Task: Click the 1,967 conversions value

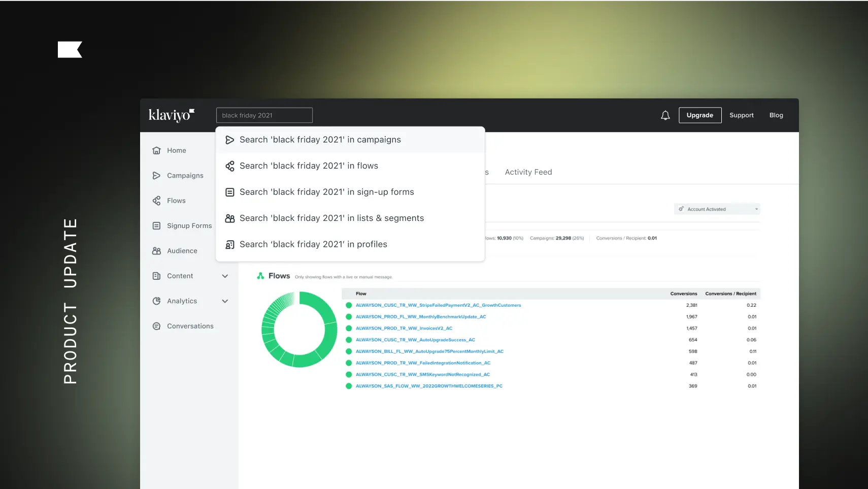Action: (692, 317)
